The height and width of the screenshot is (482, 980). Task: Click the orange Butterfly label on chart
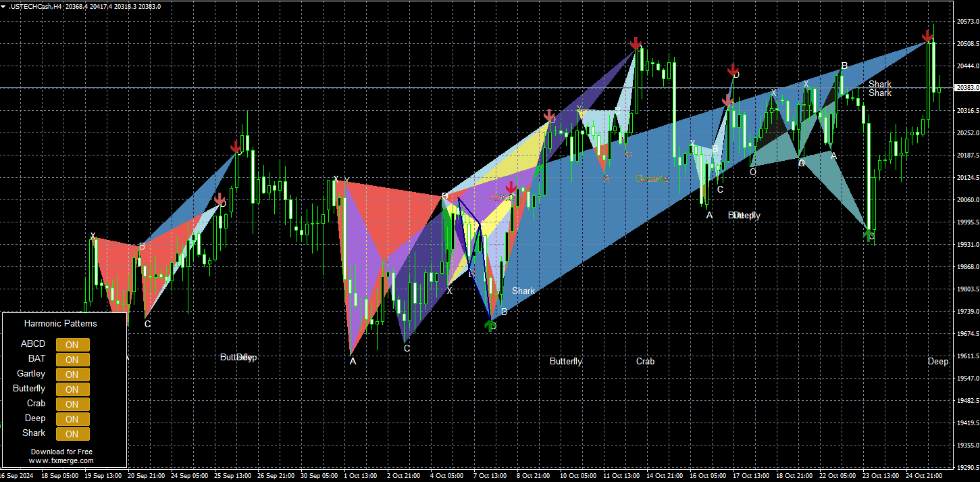(652, 178)
